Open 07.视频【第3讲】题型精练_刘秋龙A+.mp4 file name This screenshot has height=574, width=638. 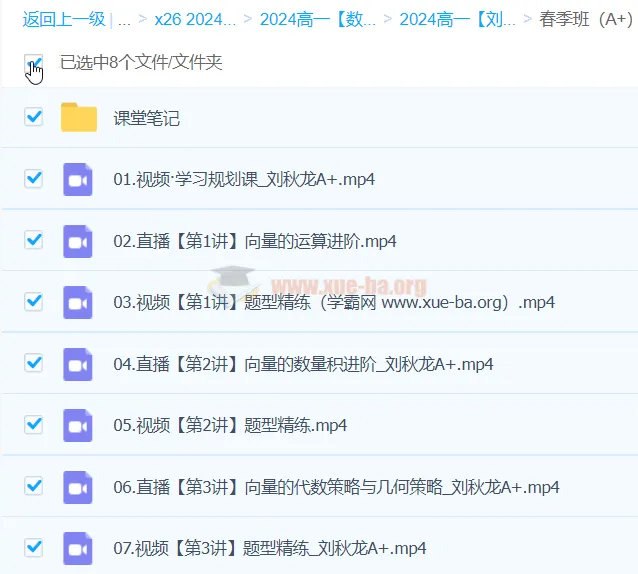coord(270,548)
